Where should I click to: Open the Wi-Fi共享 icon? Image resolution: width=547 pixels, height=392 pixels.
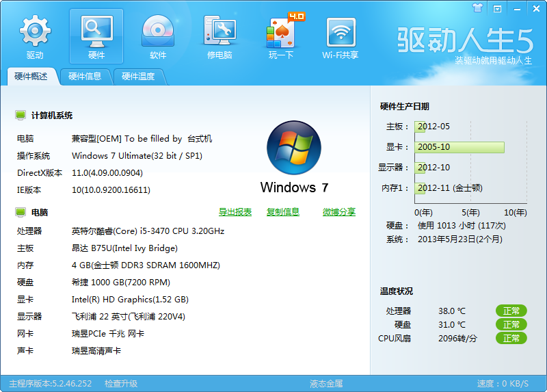tap(341, 37)
